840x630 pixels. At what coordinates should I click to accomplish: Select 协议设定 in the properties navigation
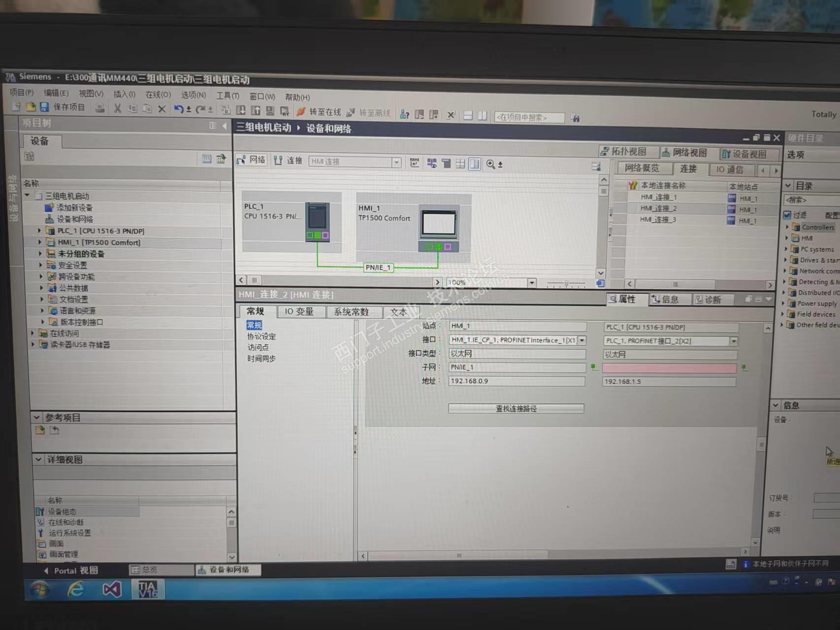pos(261,336)
